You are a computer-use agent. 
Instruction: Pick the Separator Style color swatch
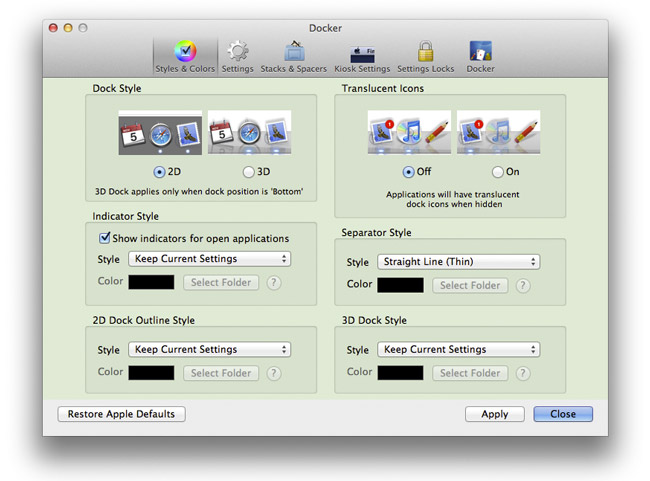pos(400,285)
